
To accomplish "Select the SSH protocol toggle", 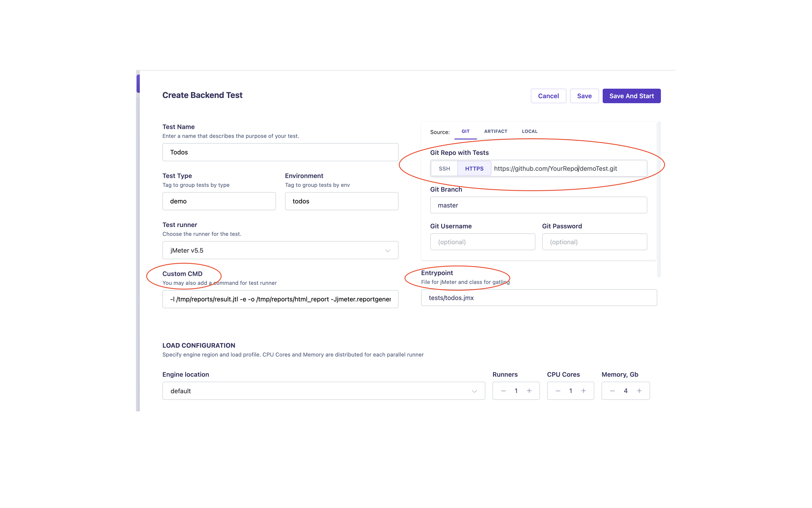I will 444,169.
